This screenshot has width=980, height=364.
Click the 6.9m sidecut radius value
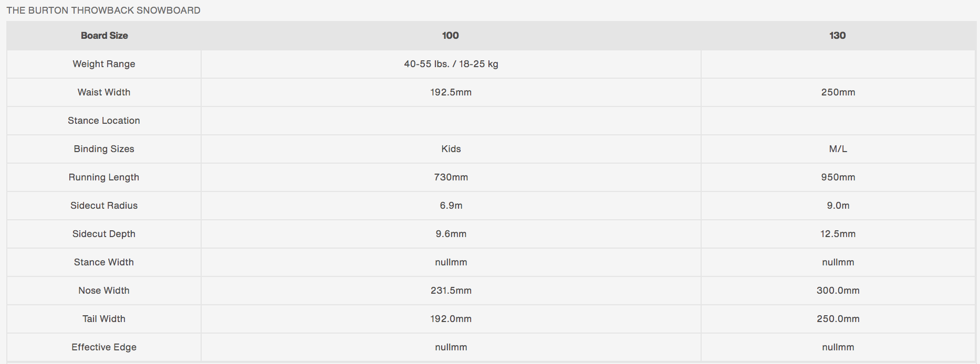(x=451, y=206)
